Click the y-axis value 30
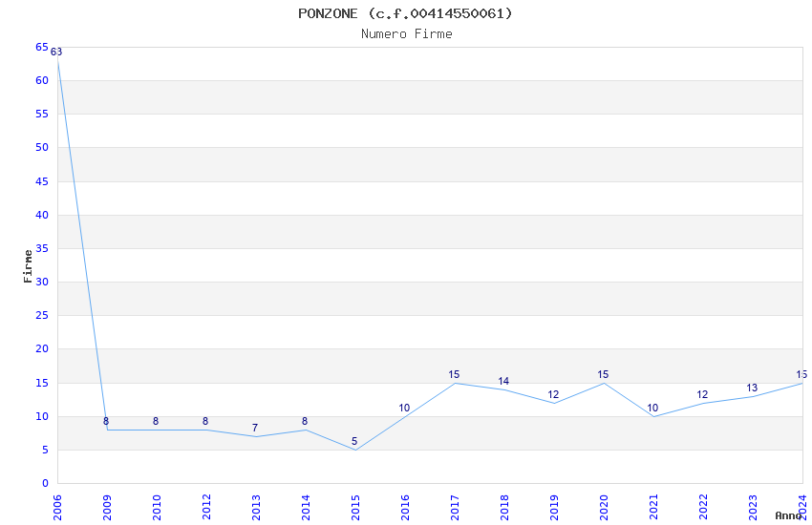 [x=42, y=282]
